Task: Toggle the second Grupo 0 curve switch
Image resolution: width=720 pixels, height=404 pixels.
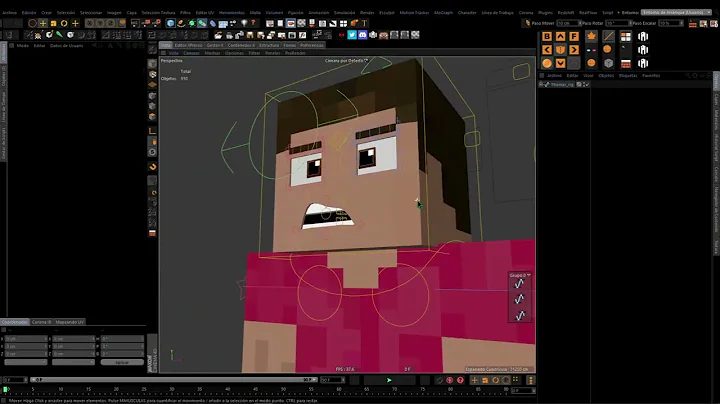Action: [519, 299]
